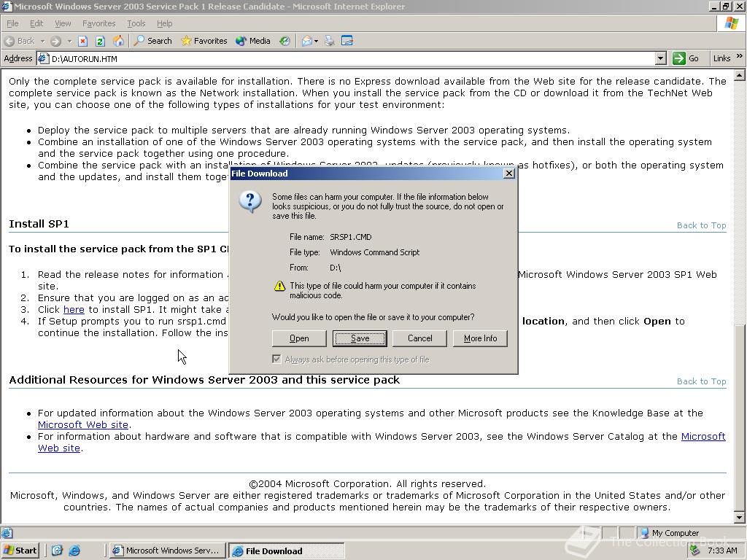Viewport: 747px width, 560px height.
Task: Click the My Computer zone icon
Action: (x=645, y=533)
